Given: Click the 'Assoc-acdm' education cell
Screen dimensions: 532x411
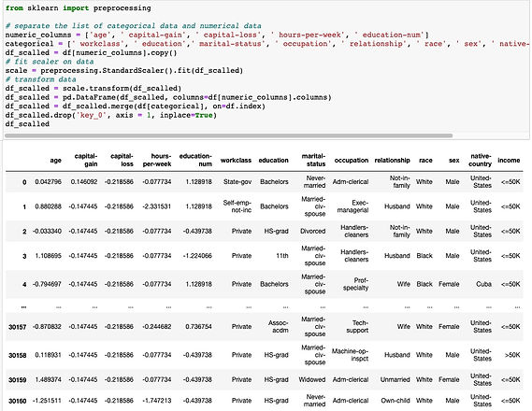Looking at the screenshot, I should click(x=279, y=327).
